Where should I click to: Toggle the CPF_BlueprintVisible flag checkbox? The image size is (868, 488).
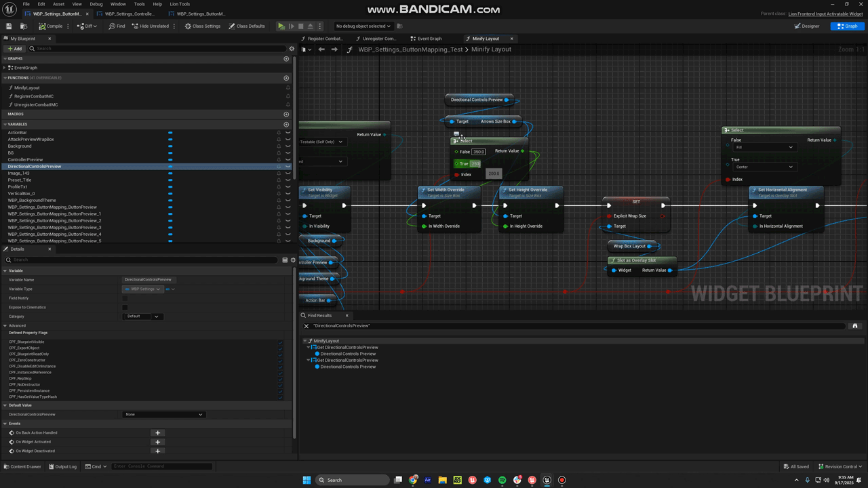(x=280, y=342)
